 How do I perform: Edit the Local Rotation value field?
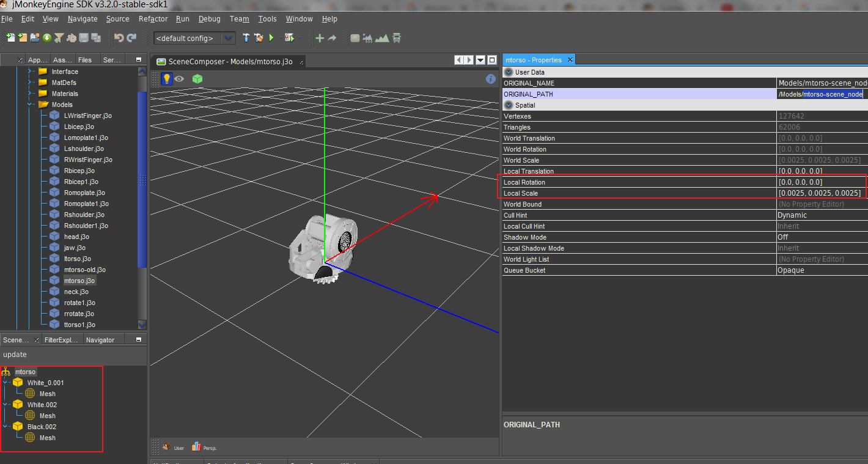(x=822, y=182)
